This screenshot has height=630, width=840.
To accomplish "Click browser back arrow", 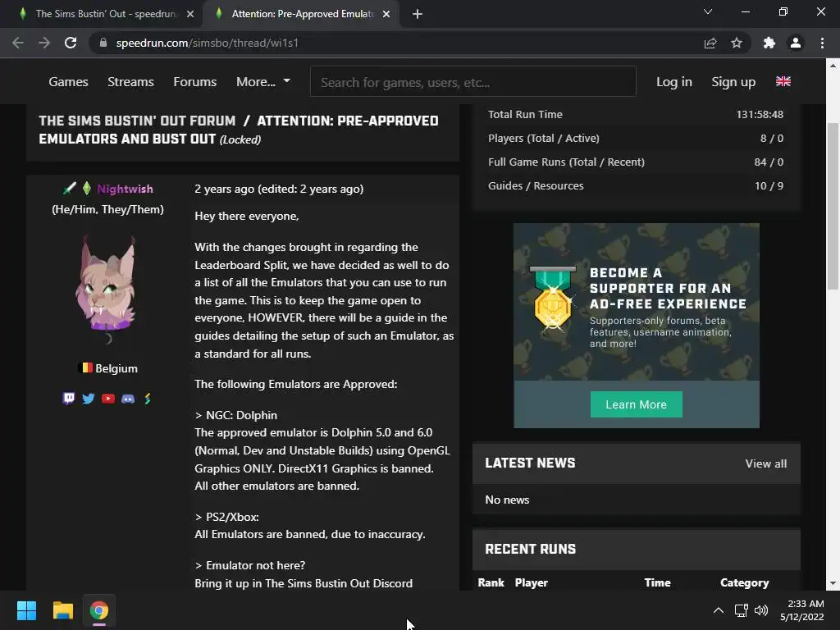I will [18, 43].
